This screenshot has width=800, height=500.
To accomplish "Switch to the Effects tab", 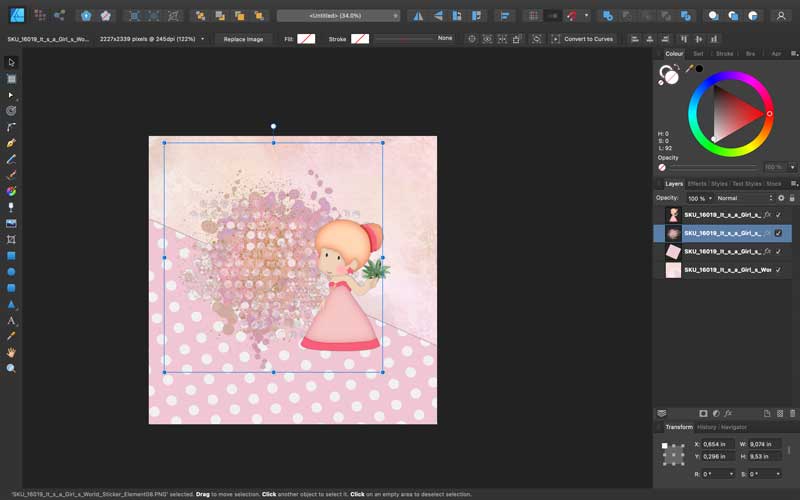I will tap(697, 184).
